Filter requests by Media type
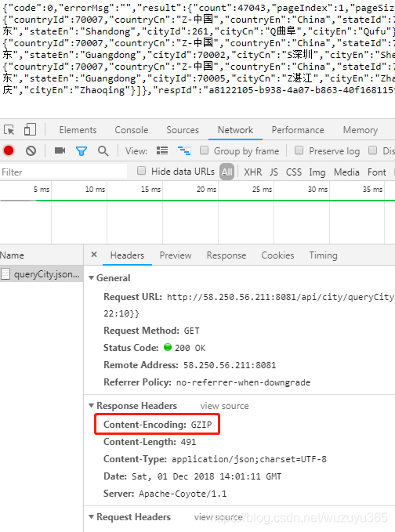The height and width of the screenshot is (532, 395). (346, 172)
